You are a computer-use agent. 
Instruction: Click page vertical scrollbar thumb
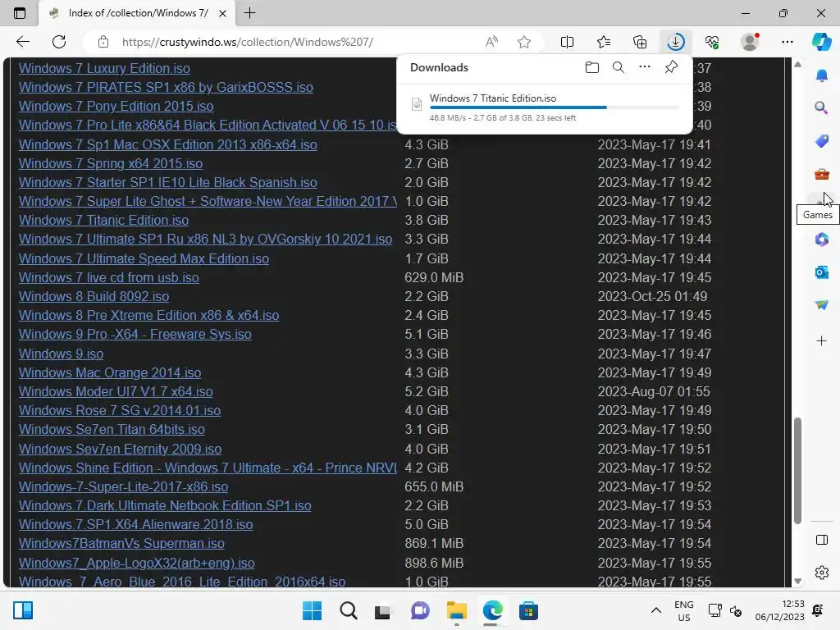click(797, 471)
